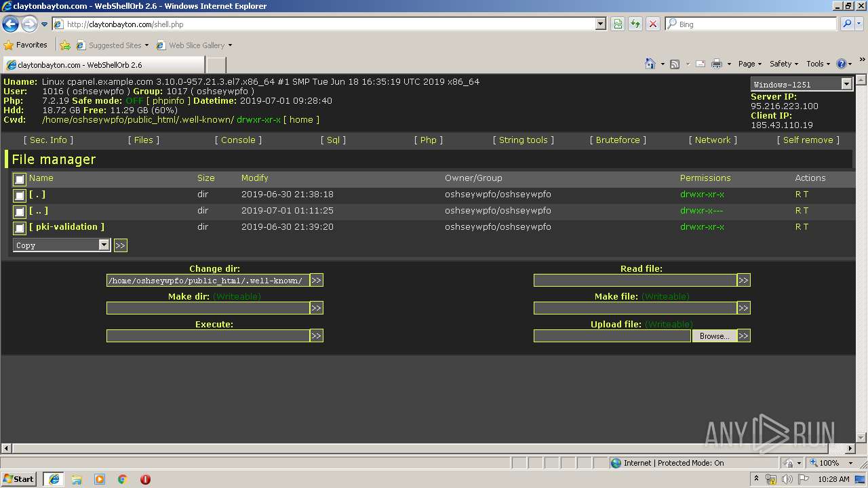This screenshot has height=488, width=868.
Task: Check the box for the [ . ] directory
Action: click(x=20, y=195)
